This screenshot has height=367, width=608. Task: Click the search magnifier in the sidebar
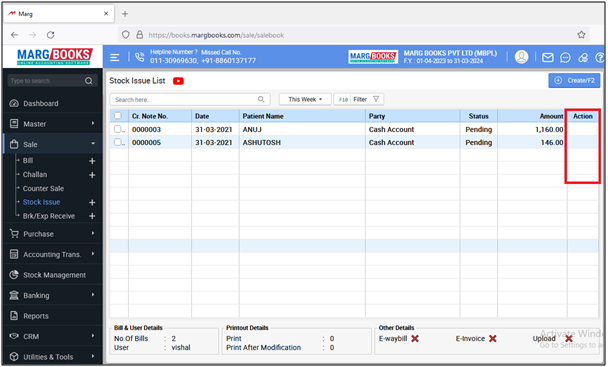(89, 81)
